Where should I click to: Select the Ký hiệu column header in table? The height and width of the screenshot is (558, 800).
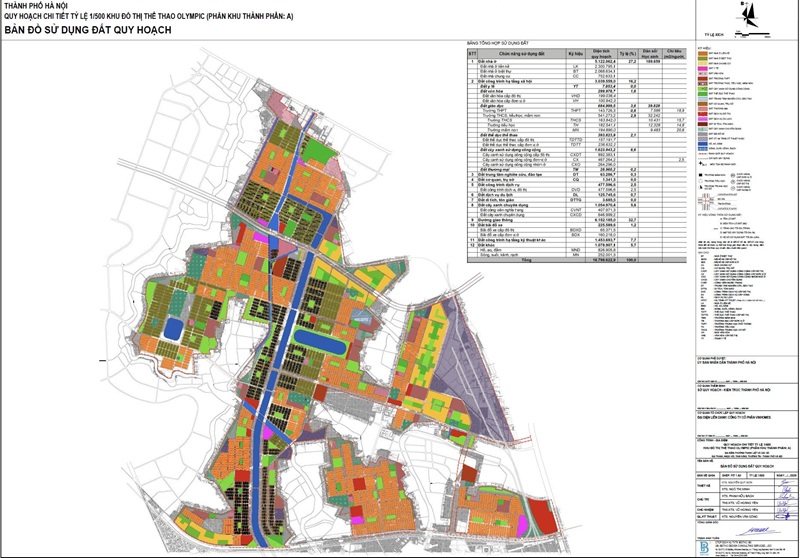pos(574,52)
